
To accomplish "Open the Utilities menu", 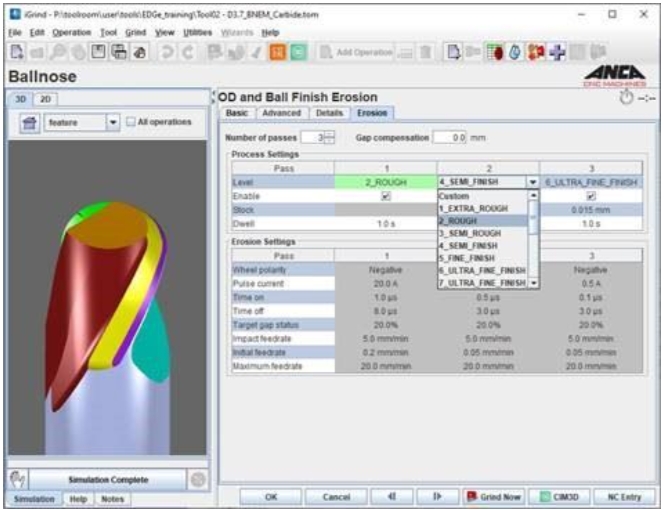I will pyautogui.click(x=198, y=33).
